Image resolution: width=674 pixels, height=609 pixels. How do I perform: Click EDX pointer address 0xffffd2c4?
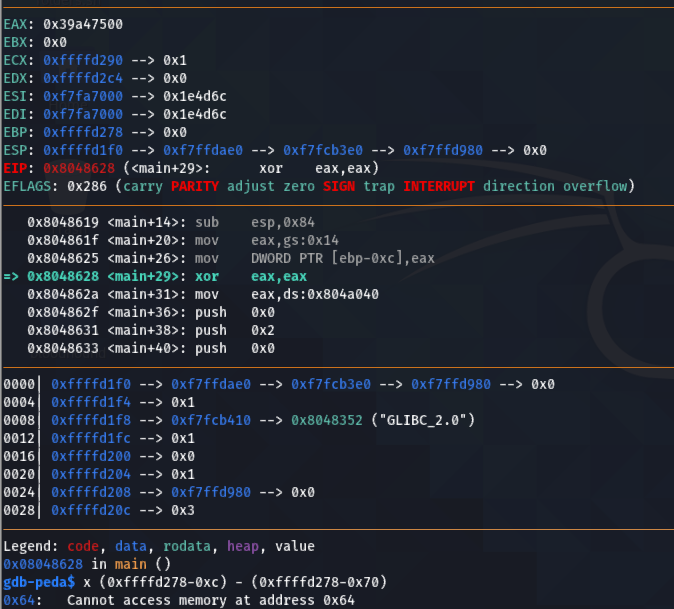click(x=83, y=78)
